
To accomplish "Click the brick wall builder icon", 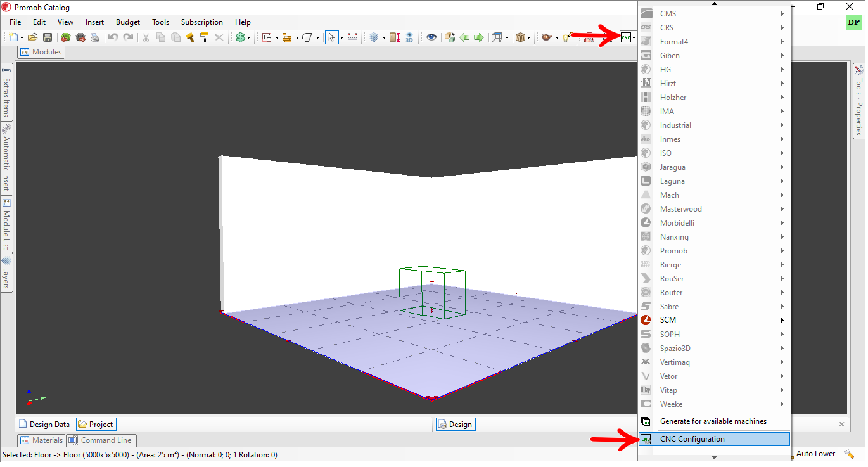I will tap(287, 37).
